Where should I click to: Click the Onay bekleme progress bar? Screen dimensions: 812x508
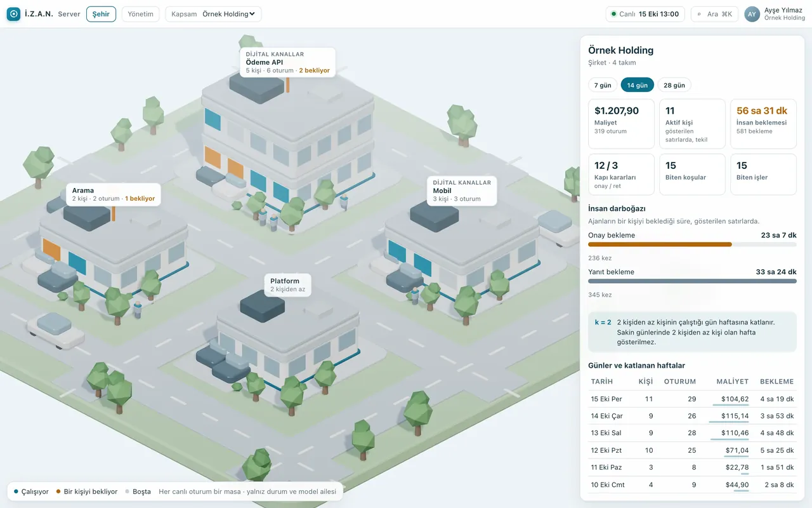click(x=692, y=244)
